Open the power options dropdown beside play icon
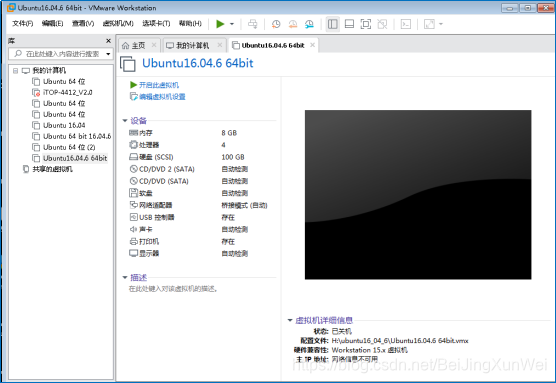 coord(232,24)
